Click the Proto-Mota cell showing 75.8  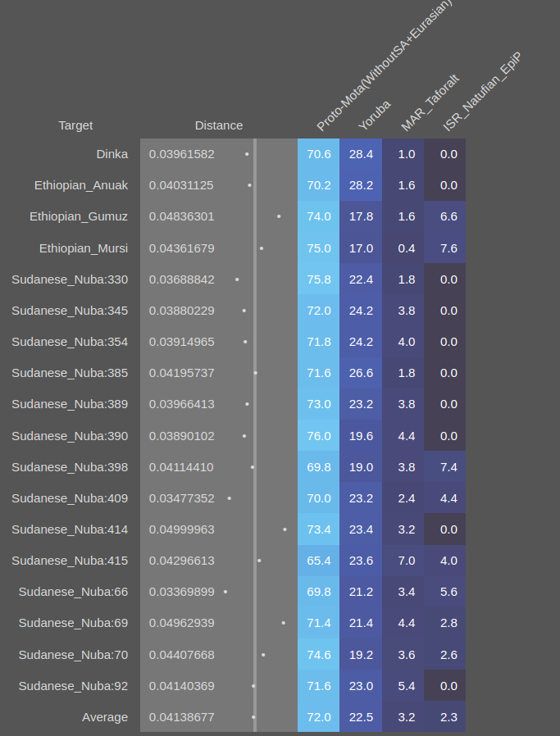[x=319, y=279]
